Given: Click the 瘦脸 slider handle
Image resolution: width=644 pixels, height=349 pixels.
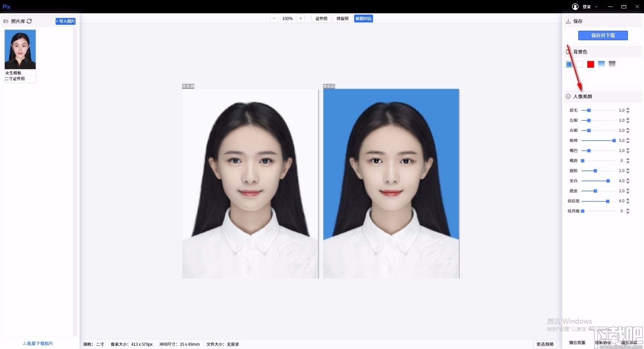Looking at the screenshot, I should 595,171.
